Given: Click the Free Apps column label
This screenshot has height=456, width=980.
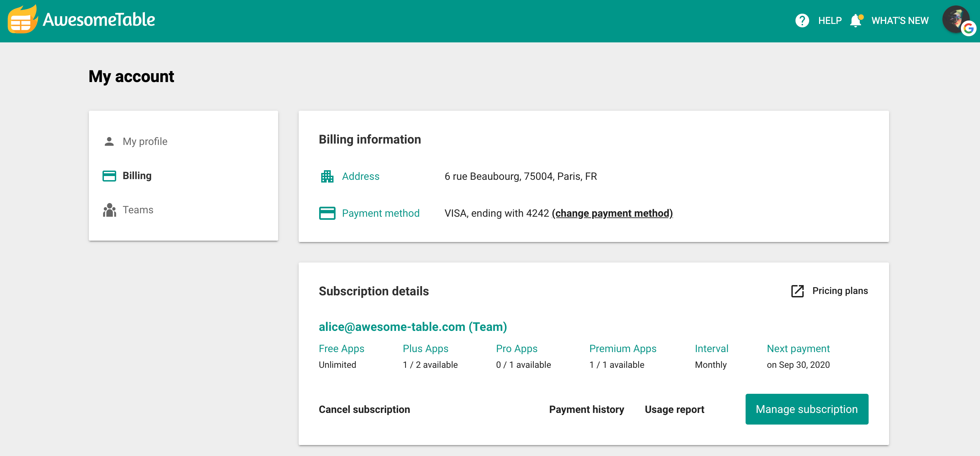Looking at the screenshot, I should coord(341,349).
